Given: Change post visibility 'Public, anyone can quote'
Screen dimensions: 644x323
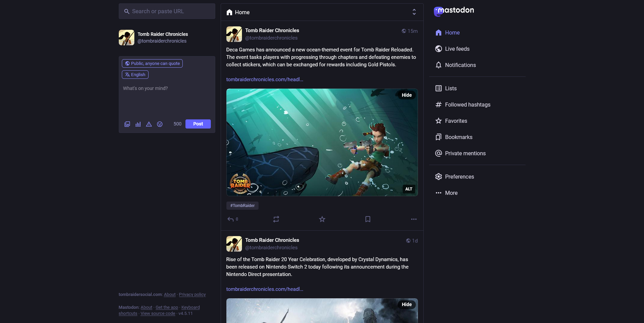Looking at the screenshot, I should pyautogui.click(x=152, y=64).
